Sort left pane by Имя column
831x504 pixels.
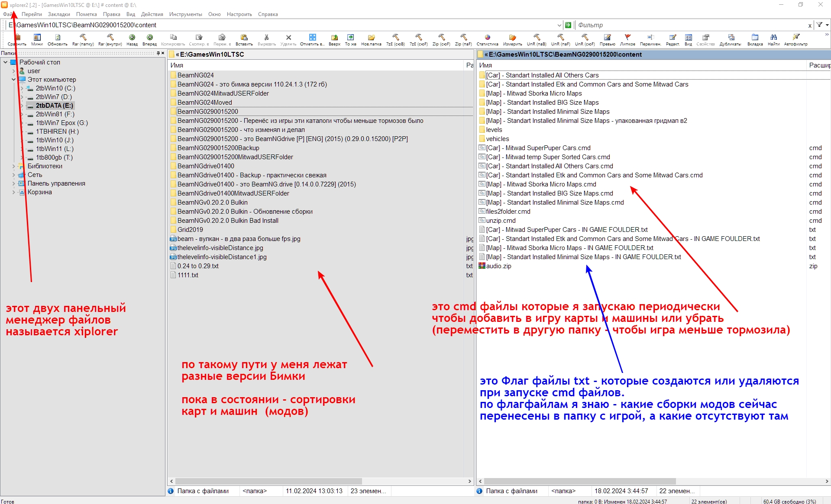pyautogui.click(x=316, y=65)
